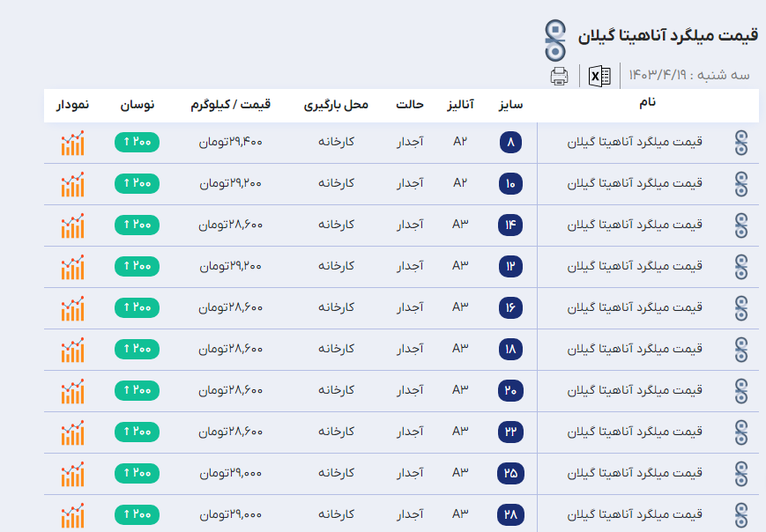Export the table with the Excel icon

pyautogui.click(x=599, y=76)
